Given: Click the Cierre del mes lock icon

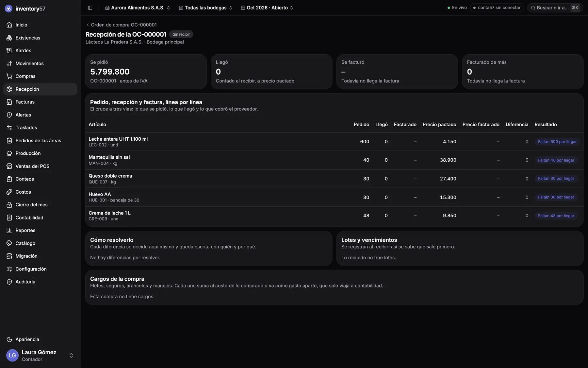Looking at the screenshot, I should tap(9, 205).
